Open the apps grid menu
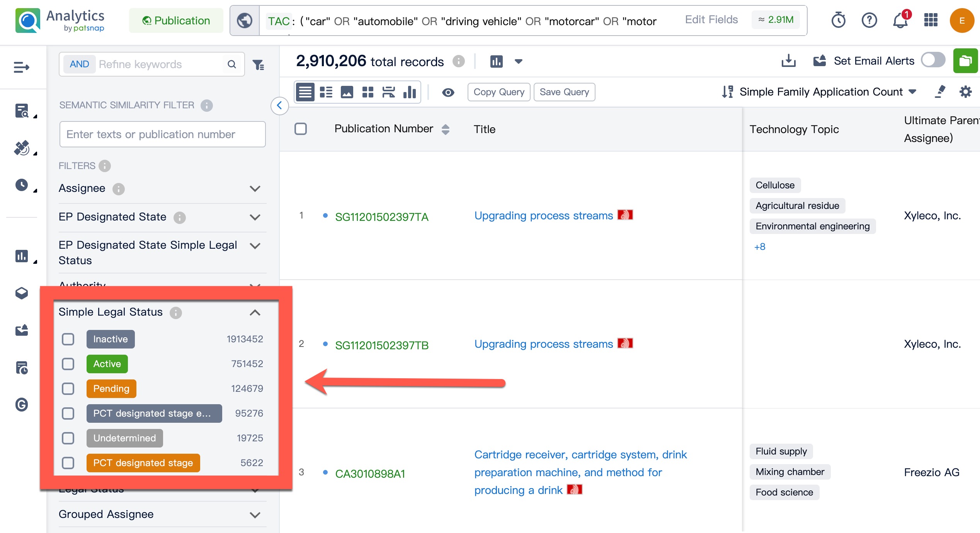 931,20
